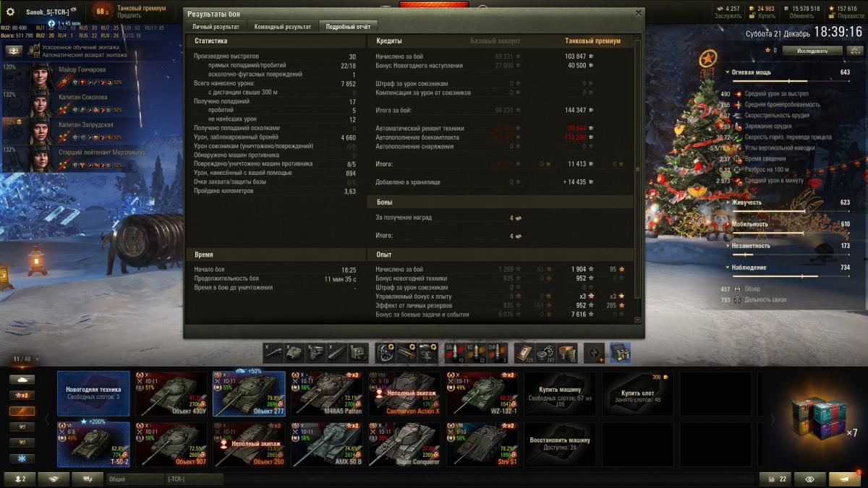Open Новогодняя техника slots tile

coord(94,394)
